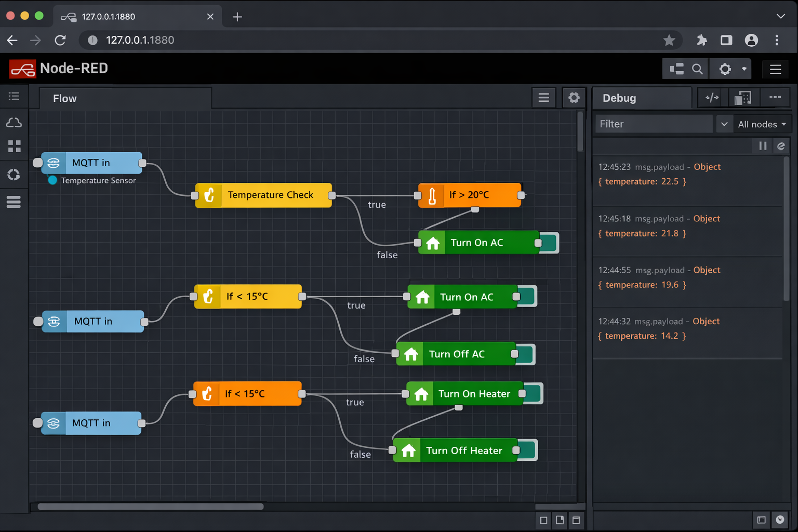This screenshot has width=798, height=532.
Task: Open the flow workspace gear settings
Action: pos(574,98)
